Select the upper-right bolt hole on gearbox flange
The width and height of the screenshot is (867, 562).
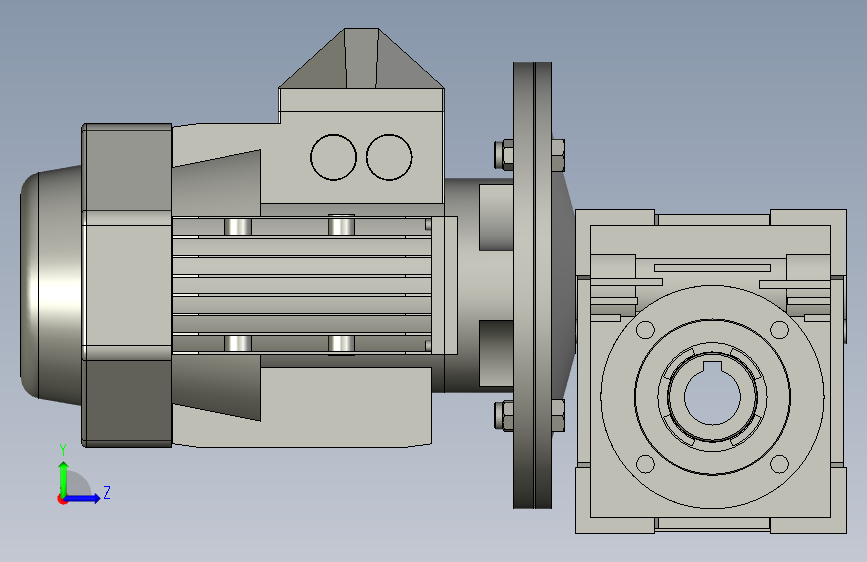point(779,330)
